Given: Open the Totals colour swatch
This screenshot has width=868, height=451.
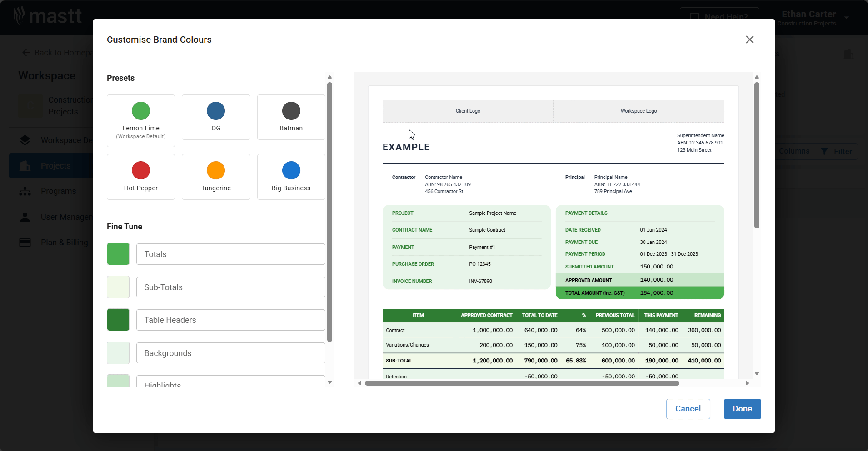Looking at the screenshot, I should point(118,254).
